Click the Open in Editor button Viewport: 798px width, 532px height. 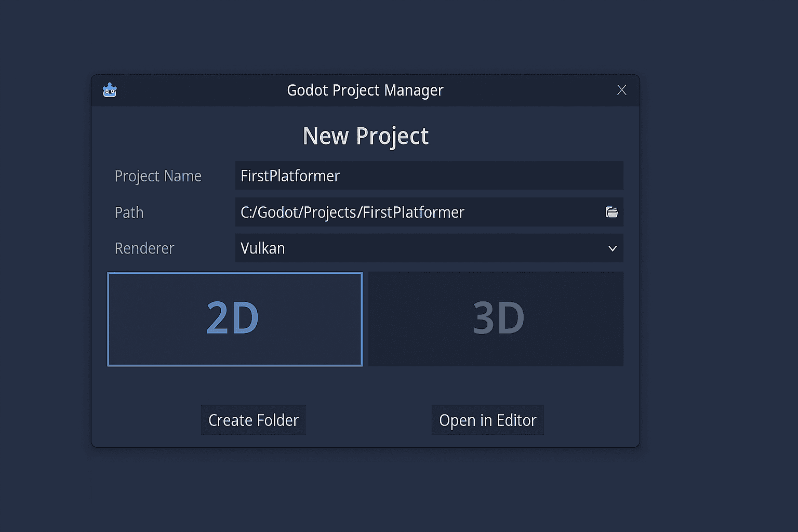point(487,420)
